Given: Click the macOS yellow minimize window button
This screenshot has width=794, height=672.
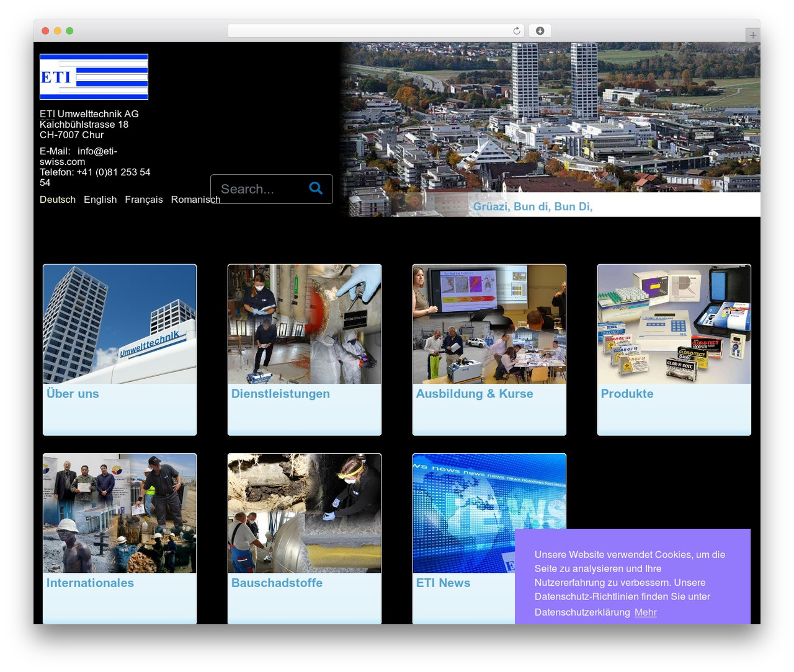Looking at the screenshot, I should [x=57, y=31].
